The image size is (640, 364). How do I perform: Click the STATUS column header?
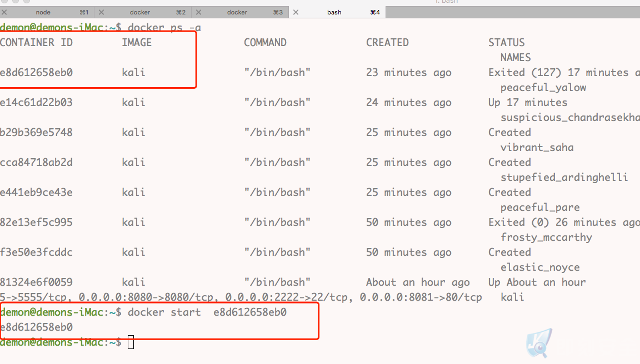click(x=507, y=42)
